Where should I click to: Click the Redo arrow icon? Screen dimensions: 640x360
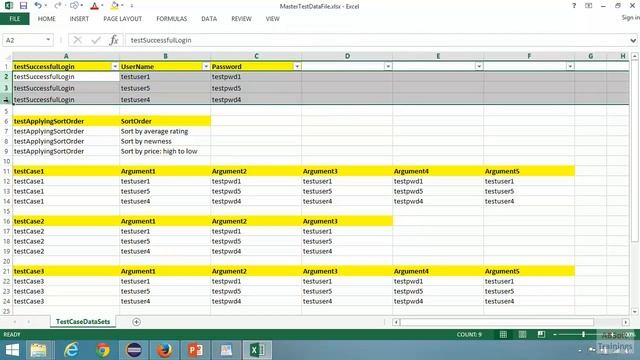pyautogui.click(x=58, y=6)
